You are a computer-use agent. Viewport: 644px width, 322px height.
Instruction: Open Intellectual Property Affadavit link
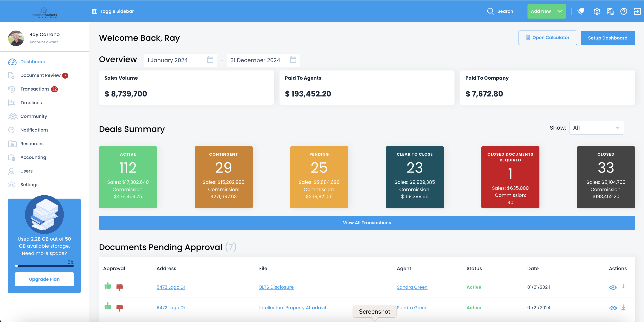[x=293, y=308]
